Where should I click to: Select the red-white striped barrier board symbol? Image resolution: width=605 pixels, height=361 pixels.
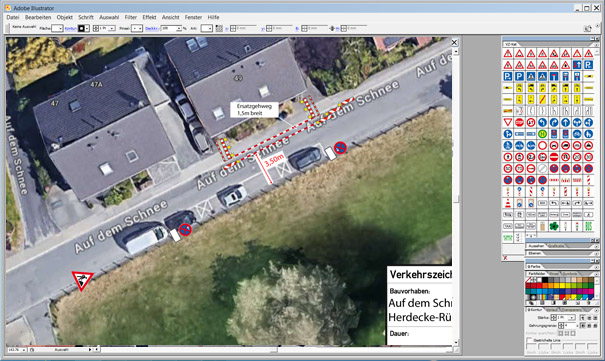click(554, 180)
